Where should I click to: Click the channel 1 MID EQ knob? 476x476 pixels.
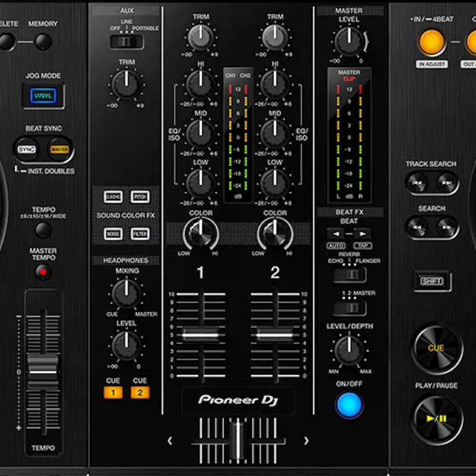(x=200, y=134)
